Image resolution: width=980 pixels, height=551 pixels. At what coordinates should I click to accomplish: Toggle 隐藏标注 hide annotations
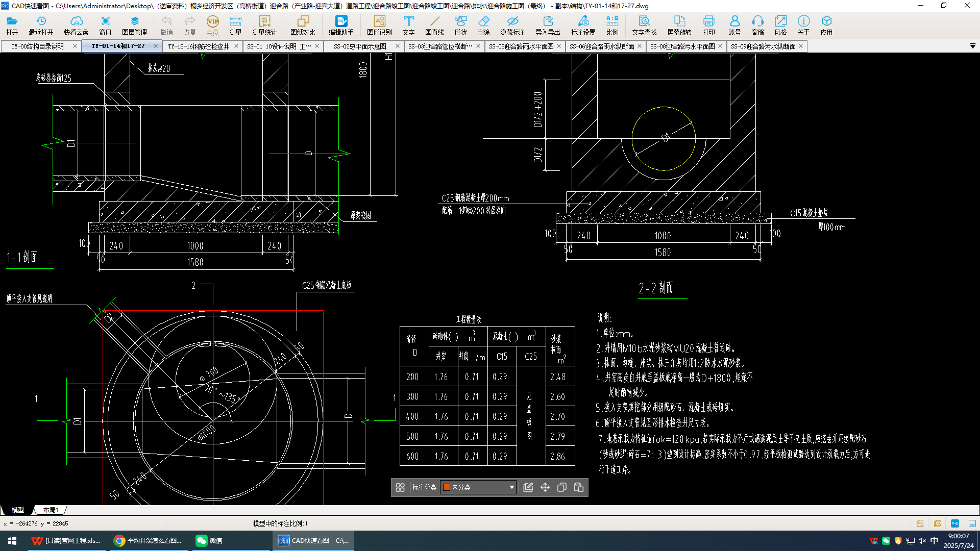click(x=512, y=26)
